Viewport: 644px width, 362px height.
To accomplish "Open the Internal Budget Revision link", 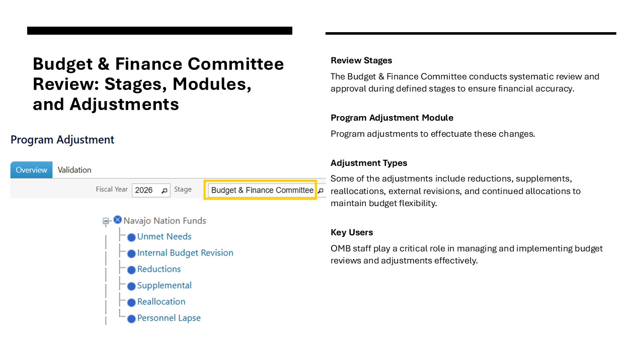I will [185, 253].
